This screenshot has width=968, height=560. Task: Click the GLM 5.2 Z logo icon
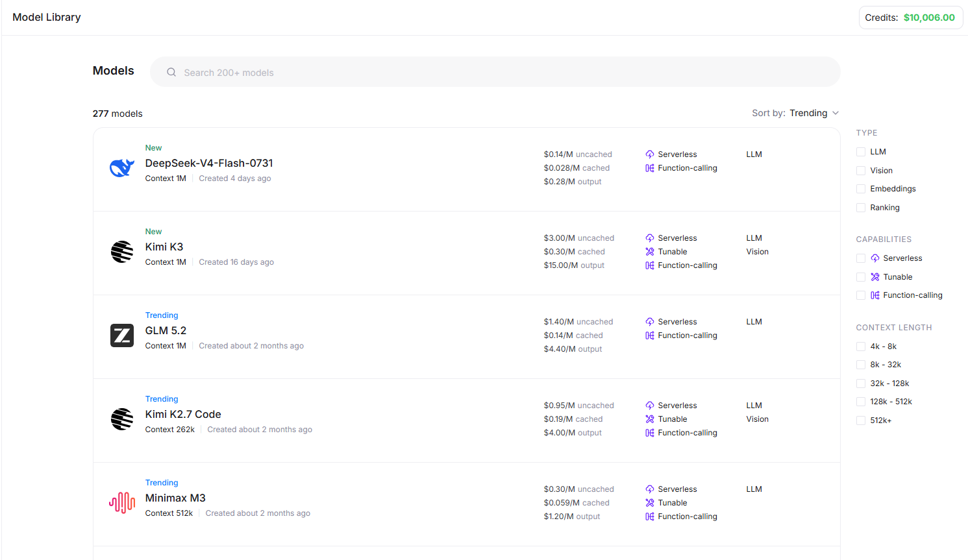[x=122, y=335]
